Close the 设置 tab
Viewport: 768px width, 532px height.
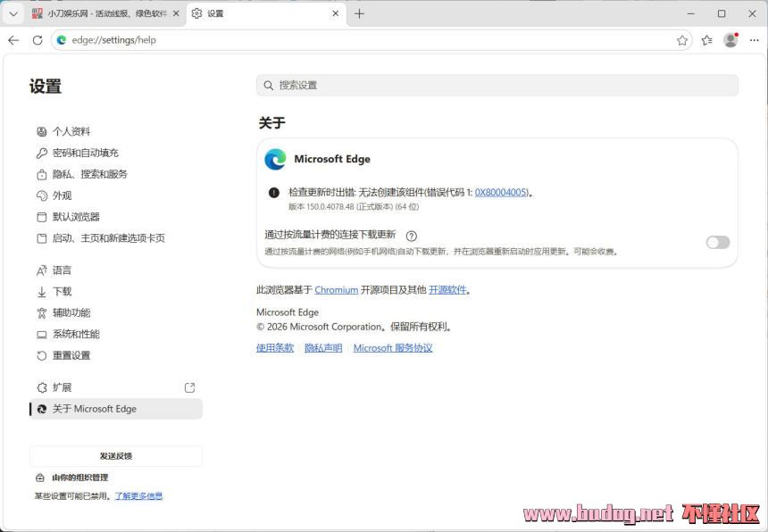336,13
